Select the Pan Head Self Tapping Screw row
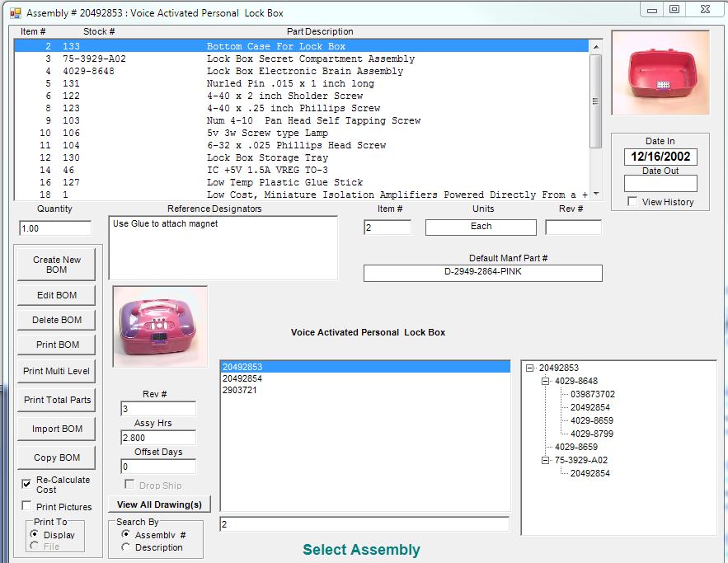This screenshot has width=728, height=563. 302,120
